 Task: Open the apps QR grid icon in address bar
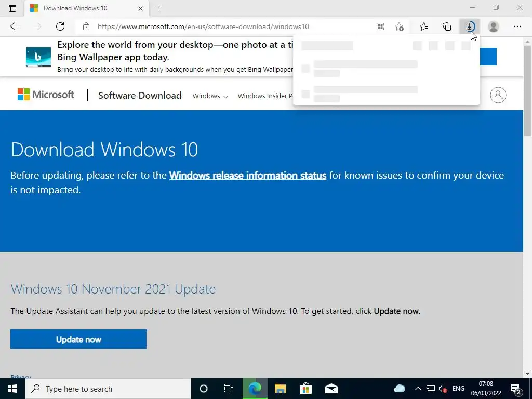pos(380,26)
